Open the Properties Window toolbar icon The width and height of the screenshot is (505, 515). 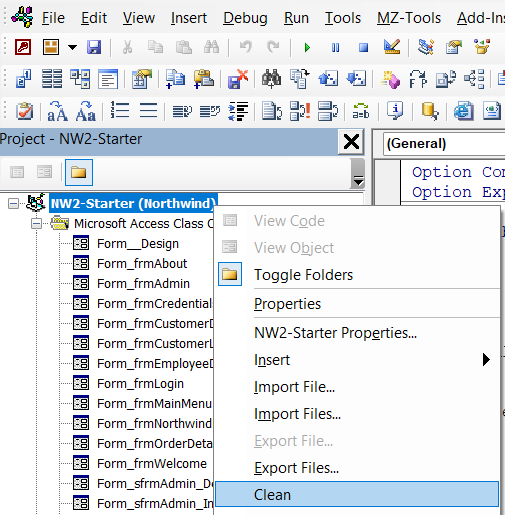(454, 47)
